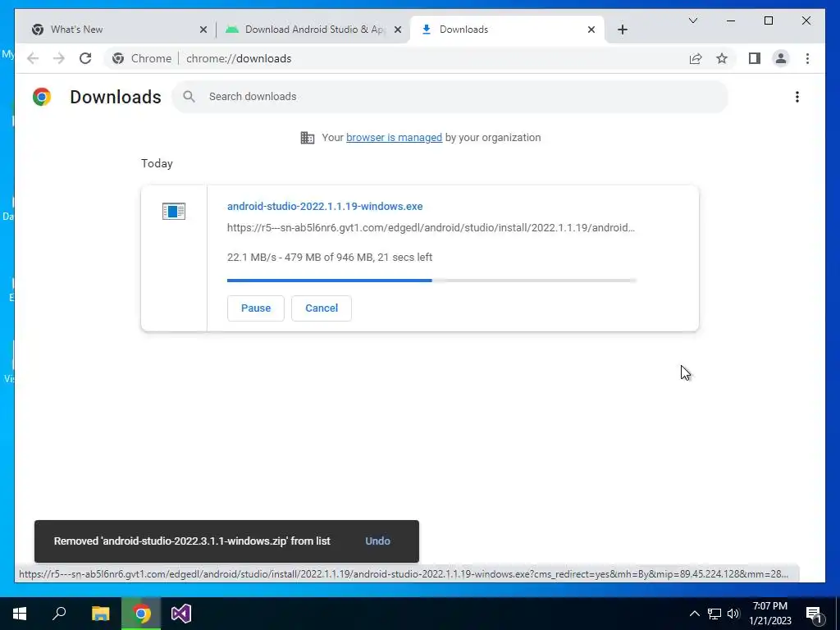Open the Action Center notifications icon
The width and height of the screenshot is (840, 630).
(814, 614)
